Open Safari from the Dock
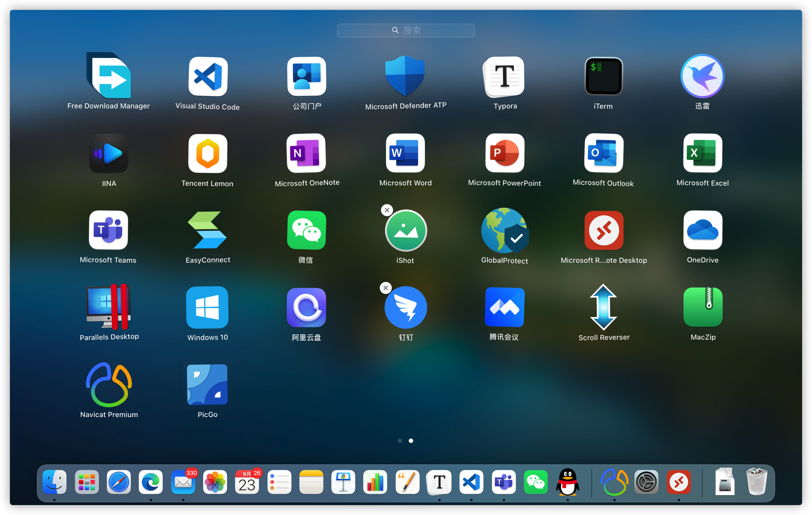 point(119,482)
